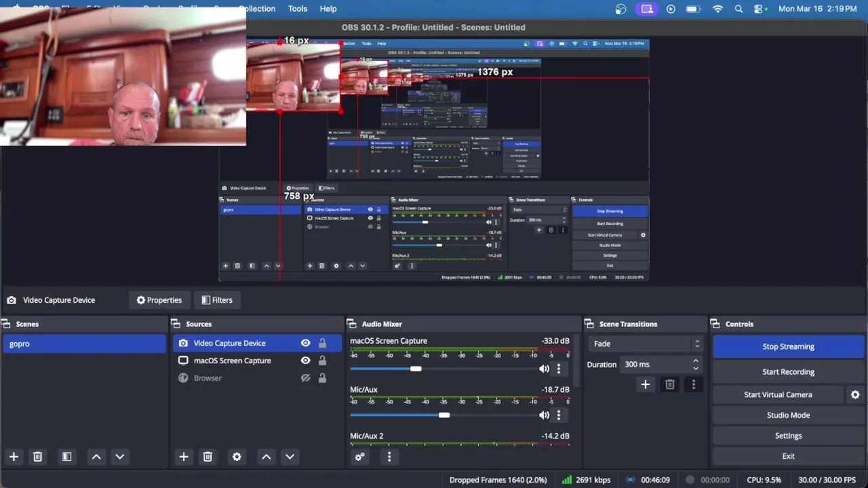Open the Tools menu
Image resolution: width=868 pixels, height=488 pixels.
(x=297, y=9)
